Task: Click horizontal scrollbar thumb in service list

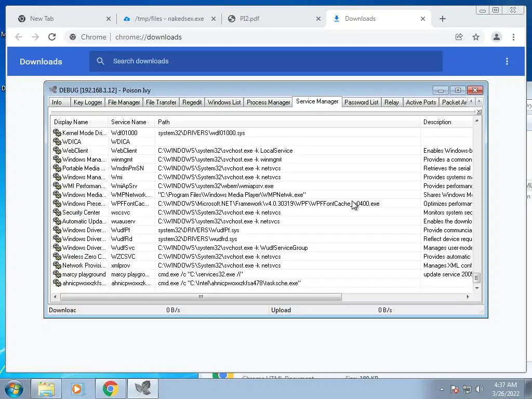Action: click(x=201, y=297)
